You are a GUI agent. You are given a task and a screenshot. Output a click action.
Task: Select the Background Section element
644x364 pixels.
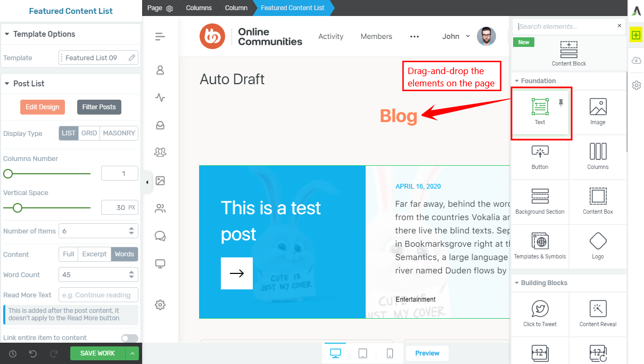click(540, 201)
